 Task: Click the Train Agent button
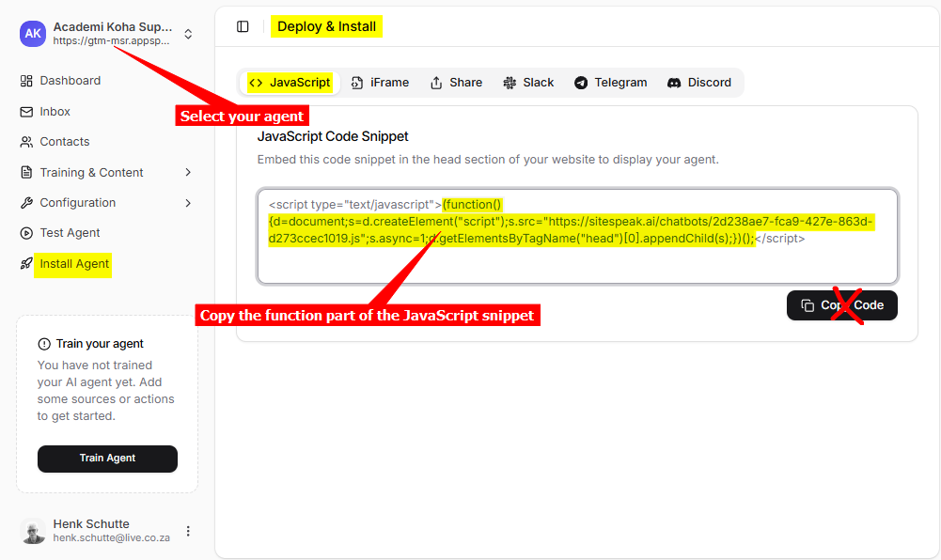[107, 459]
